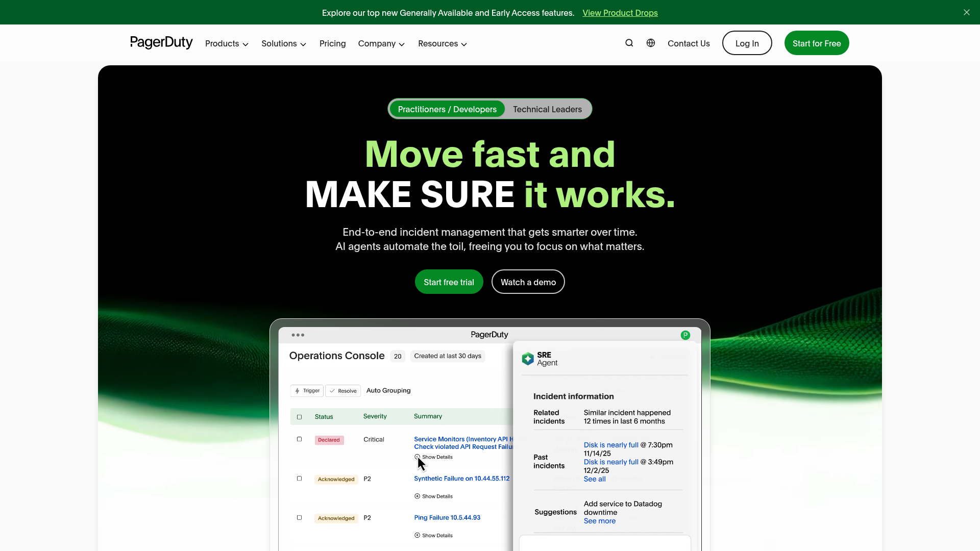Open Disk is nearly full @ 3:49pm link
Image resolution: width=980 pixels, height=551 pixels.
tap(611, 462)
